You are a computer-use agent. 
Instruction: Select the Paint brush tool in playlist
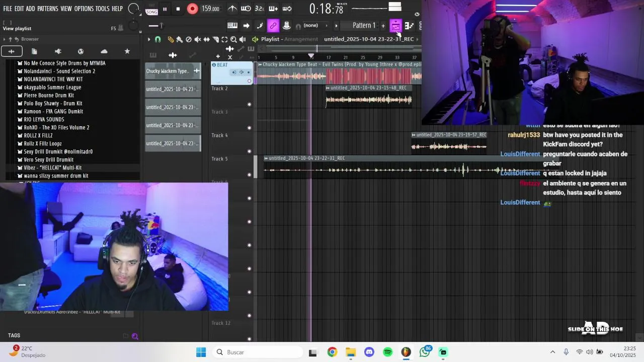[179, 39]
